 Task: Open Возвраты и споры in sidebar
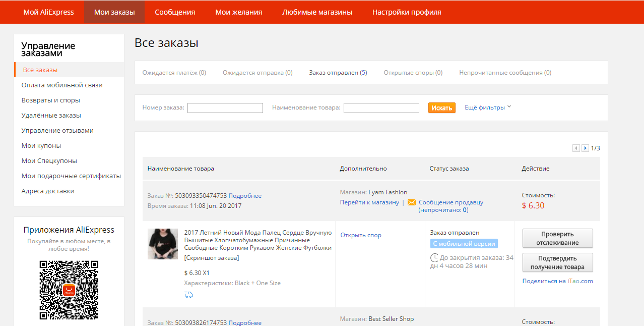[51, 100]
